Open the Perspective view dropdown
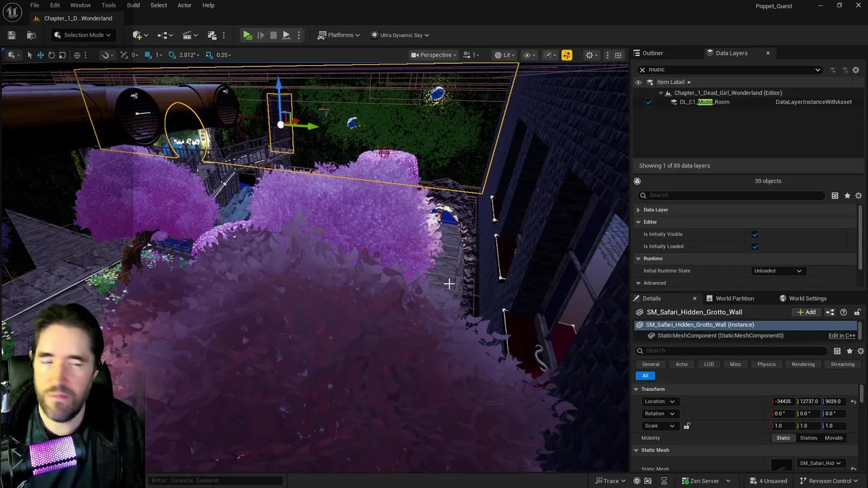 (435, 55)
